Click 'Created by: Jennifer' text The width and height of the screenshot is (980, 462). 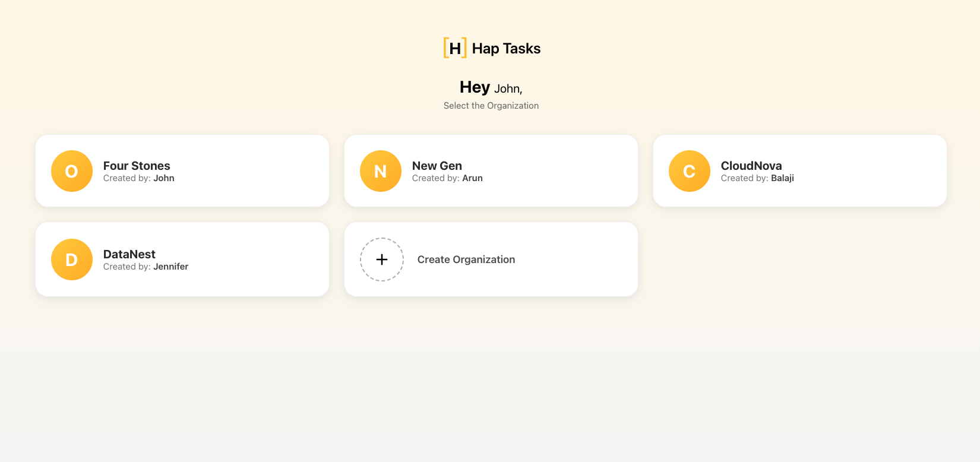point(146,267)
